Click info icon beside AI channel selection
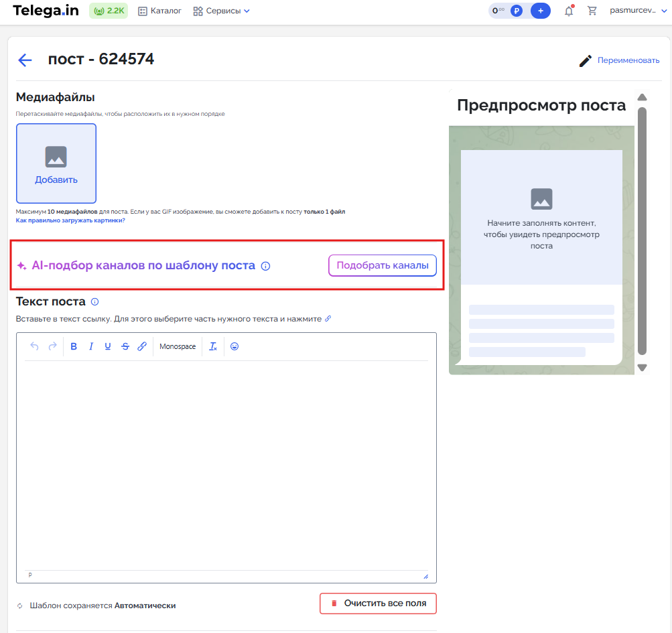Image resolution: width=672 pixels, height=633 pixels. 265,266
